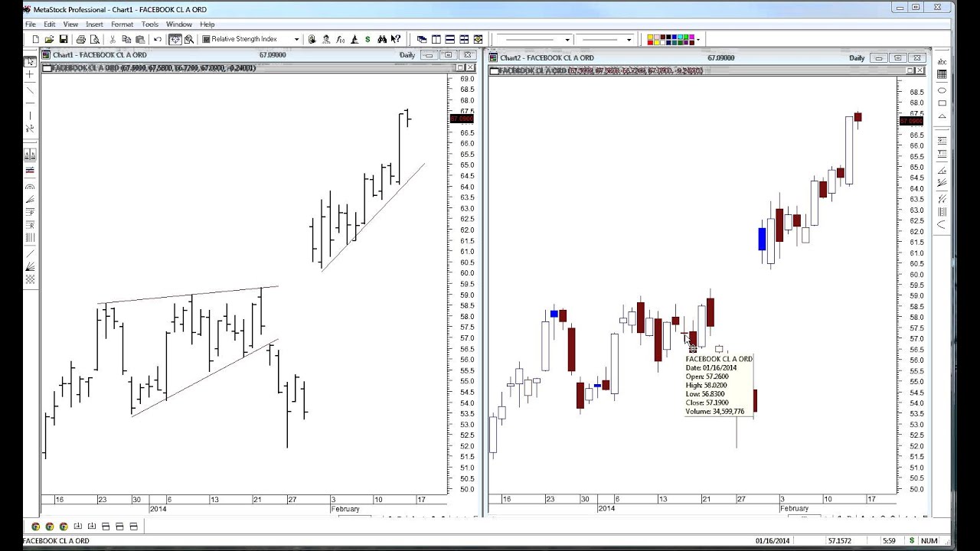Click the blue candlestick in Chart2 near February
Image resolution: width=980 pixels, height=551 pixels.
point(762,239)
